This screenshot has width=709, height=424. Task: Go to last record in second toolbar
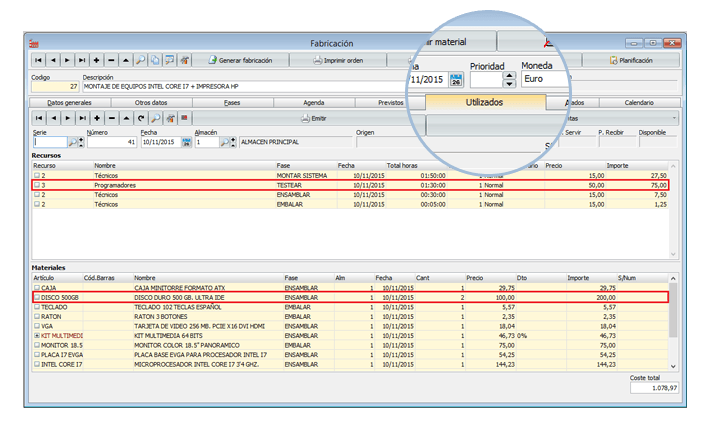click(x=81, y=118)
